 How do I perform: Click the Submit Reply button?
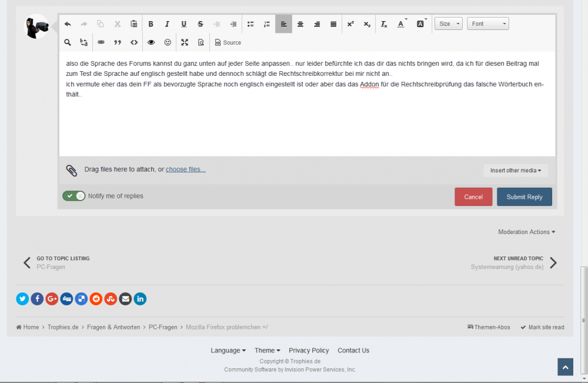click(524, 197)
